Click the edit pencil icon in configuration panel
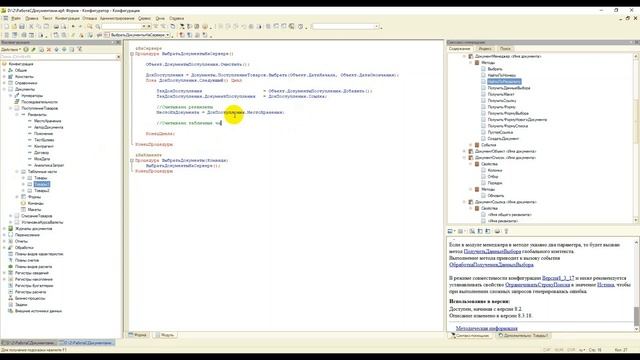This screenshot has height=360, width=640. [33, 49]
